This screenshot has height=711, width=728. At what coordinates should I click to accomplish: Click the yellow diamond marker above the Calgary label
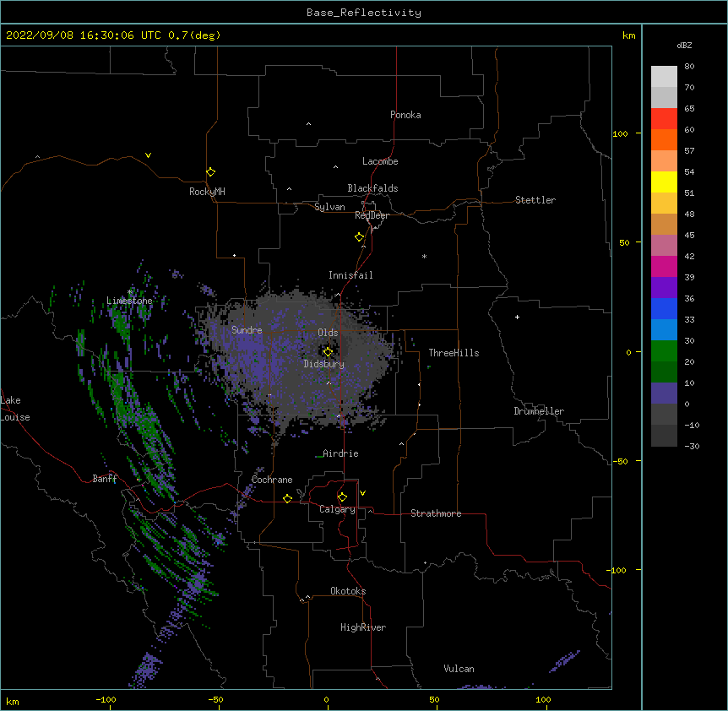click(342, 497)
